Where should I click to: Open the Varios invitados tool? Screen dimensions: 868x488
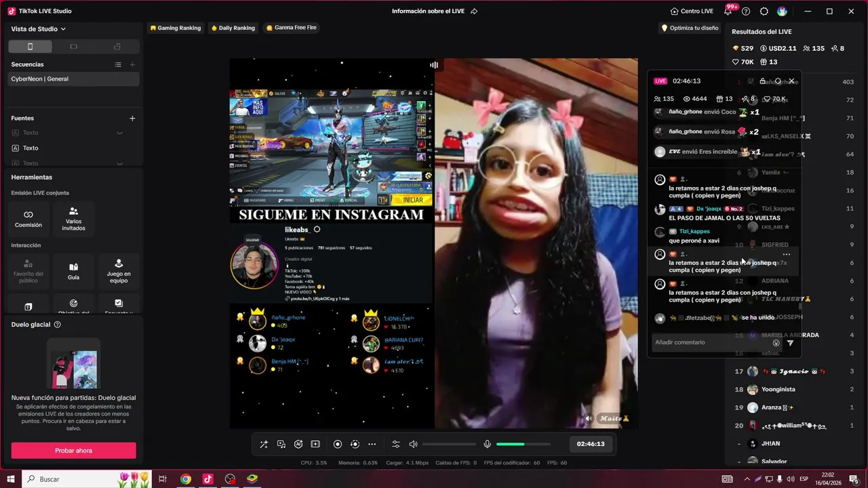click(73, 218)
